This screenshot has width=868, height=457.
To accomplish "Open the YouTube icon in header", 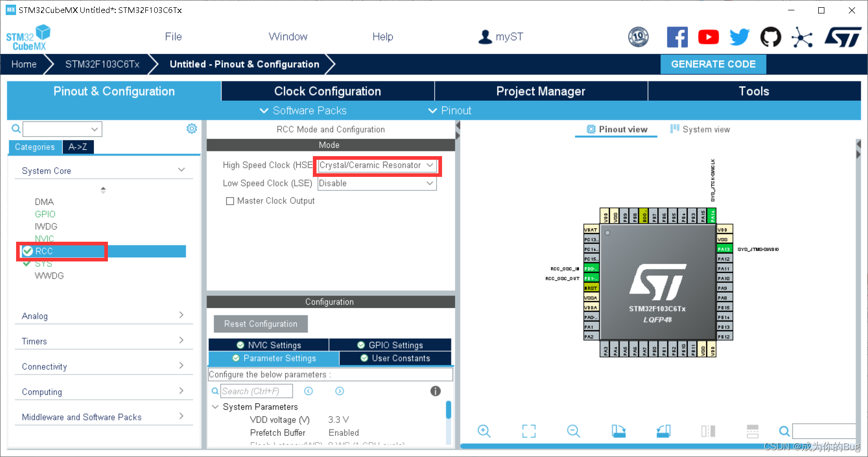I will 708,37.
